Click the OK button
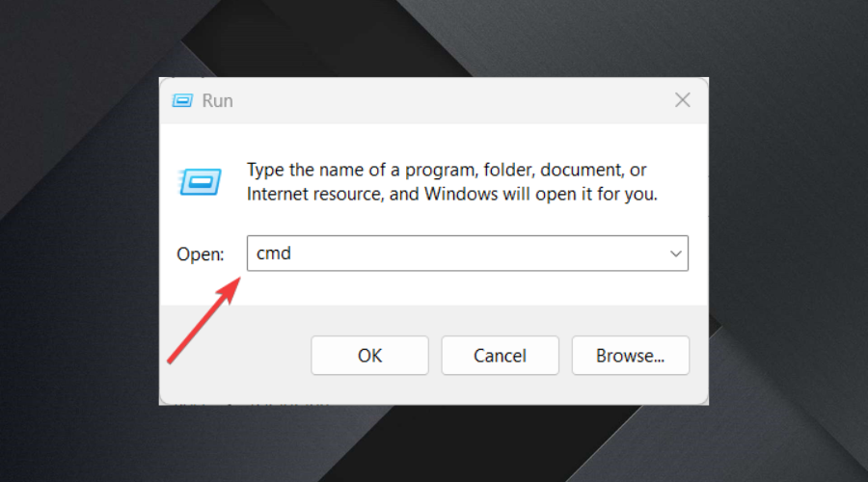This screenshot has width=868, height=482. 369,356
